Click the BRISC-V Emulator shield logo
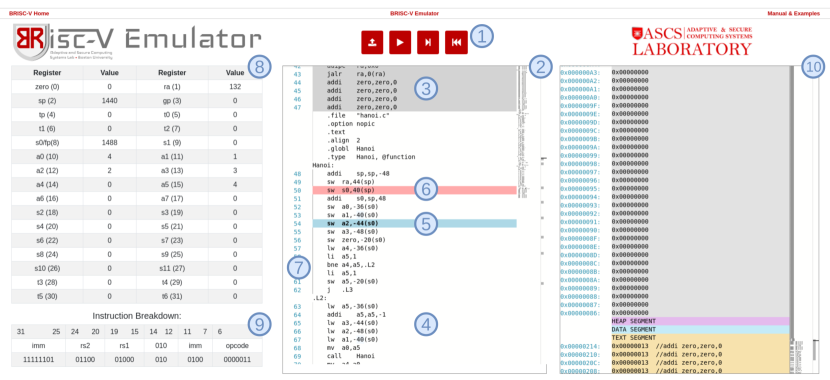 pyautogui.click(x=31, y=42)
